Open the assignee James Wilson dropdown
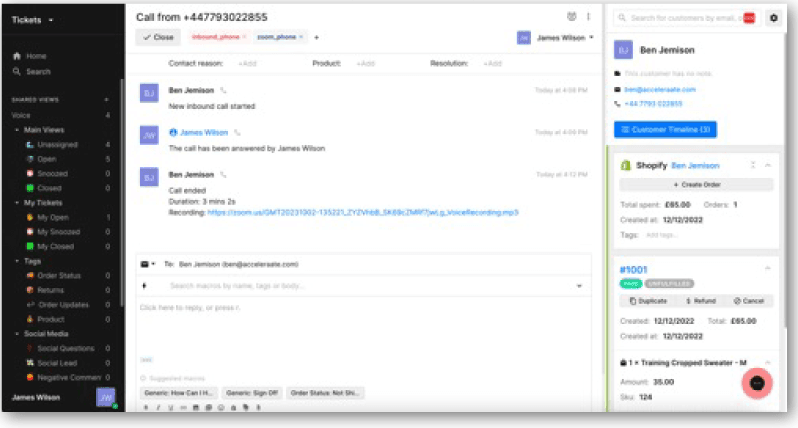This screenshot has height=428, width=798. [556, 38]
